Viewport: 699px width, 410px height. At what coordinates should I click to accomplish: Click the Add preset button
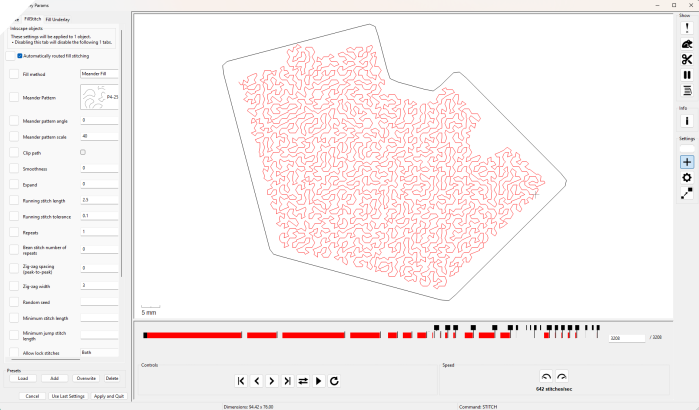pyautogui.click(x=54, y=378)
